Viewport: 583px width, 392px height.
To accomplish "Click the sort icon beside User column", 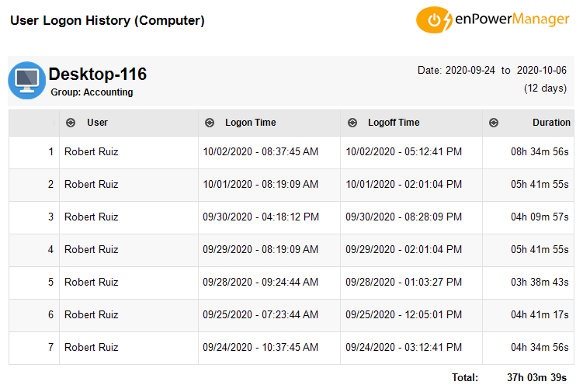I will (x=71, y=123).
